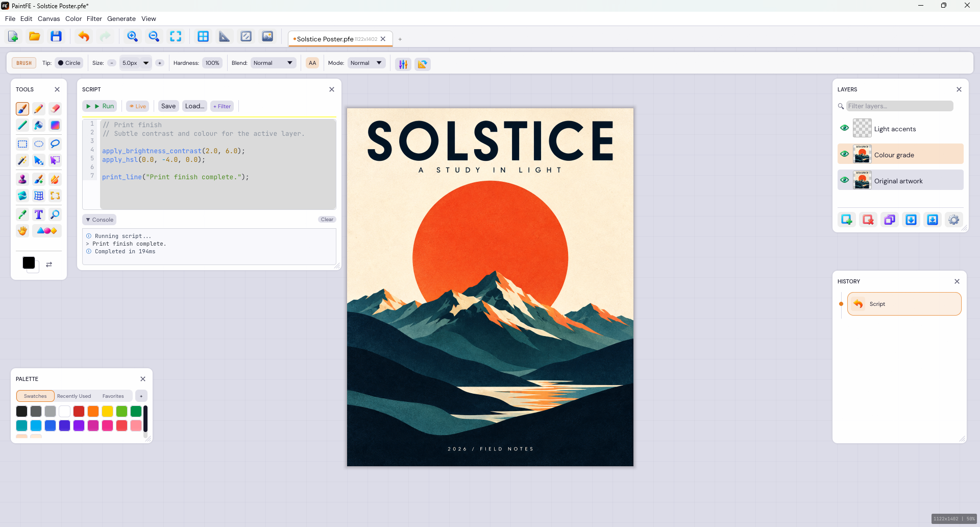
Task: Open layer settings gear icon
Action: coord(954,220)
